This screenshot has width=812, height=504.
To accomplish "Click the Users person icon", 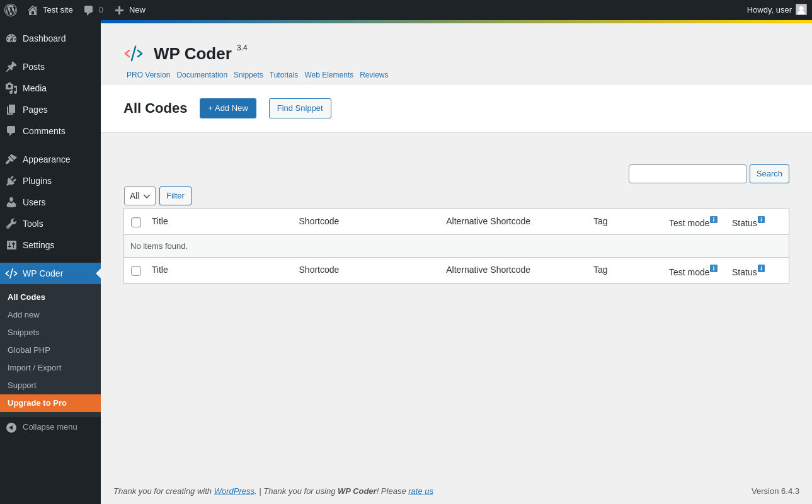I will 11,202.
